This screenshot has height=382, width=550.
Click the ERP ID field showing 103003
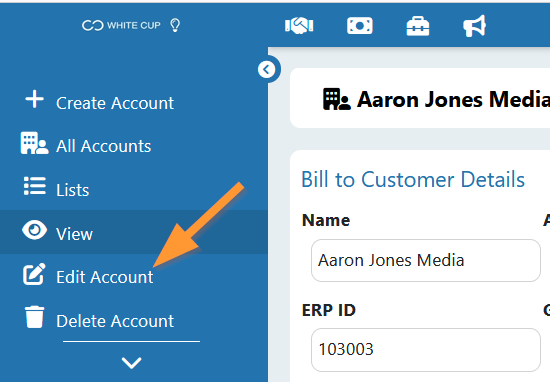click(425, 349)
